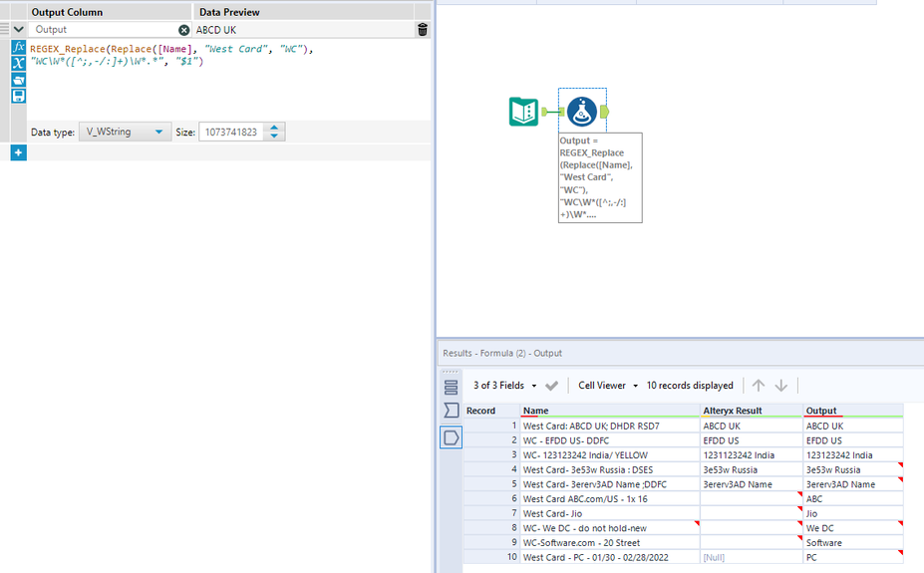Click the Name column header in results

pyautogui.click(x=609, y=411)
